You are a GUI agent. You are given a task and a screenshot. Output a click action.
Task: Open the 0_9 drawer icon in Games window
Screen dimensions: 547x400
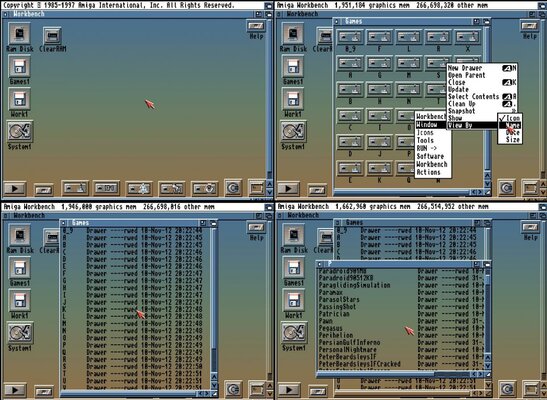350,37
